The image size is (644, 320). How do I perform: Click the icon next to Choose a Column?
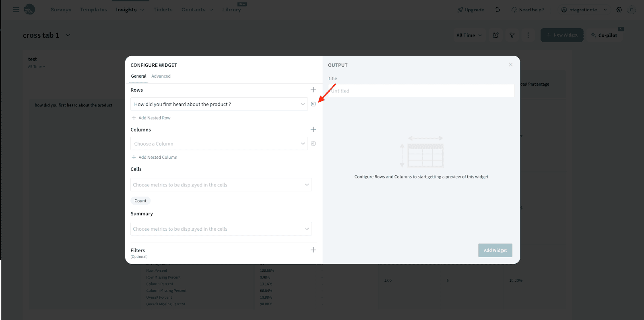[313, 144]
